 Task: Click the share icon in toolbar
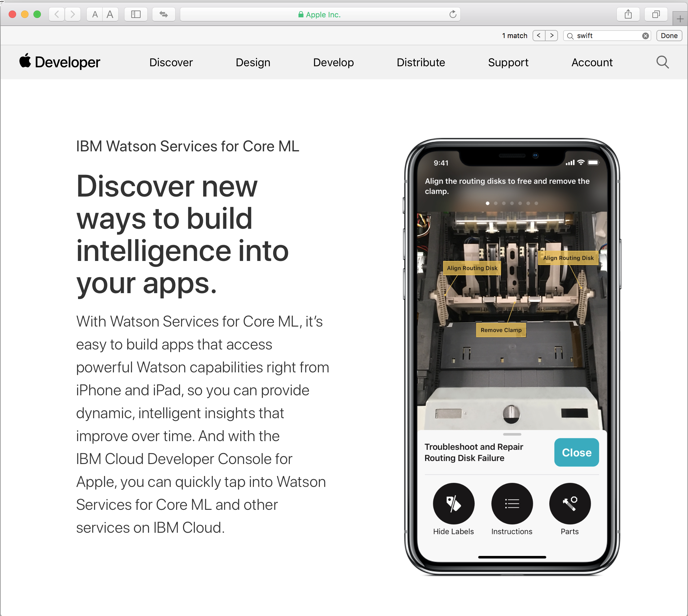628,14
